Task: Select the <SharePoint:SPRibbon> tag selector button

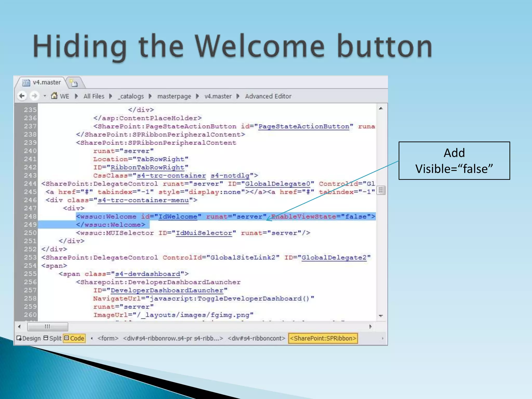Action: click(x=323, y=338)
